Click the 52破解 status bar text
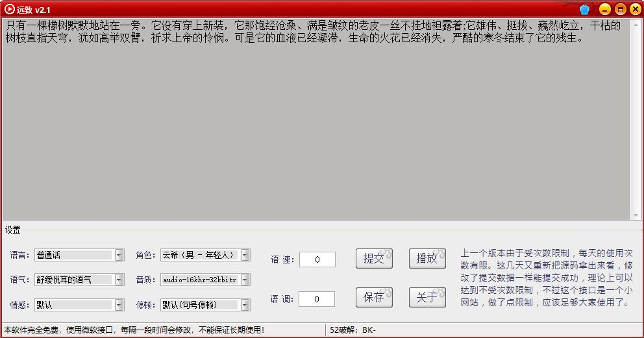This screenshot has height=338, width=644. [353, 330]
